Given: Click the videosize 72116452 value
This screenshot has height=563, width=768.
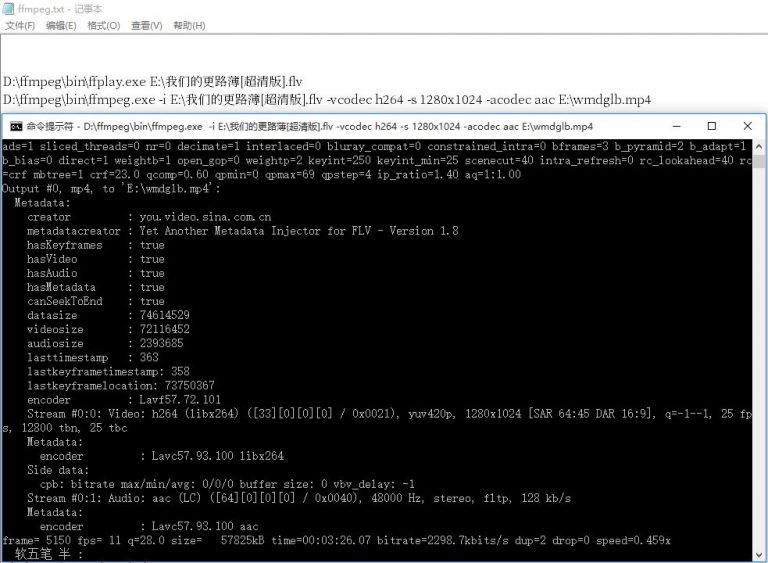Looking at the screenshot, I should click(165, 329).
